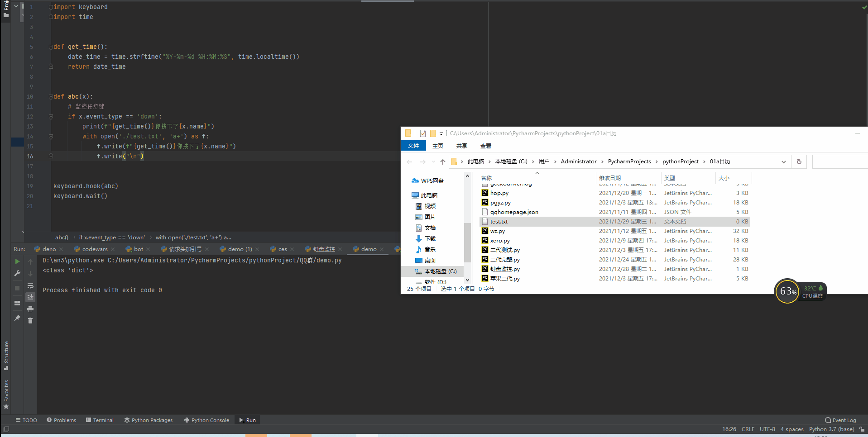
Task: Select the wz.py file in list
Action: (x=497, y=231)
